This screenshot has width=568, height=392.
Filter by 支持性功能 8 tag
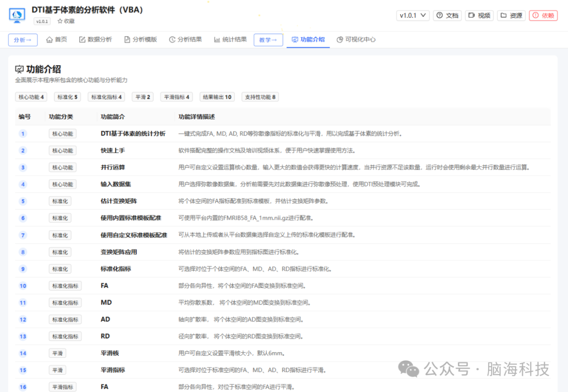(260, 97)
